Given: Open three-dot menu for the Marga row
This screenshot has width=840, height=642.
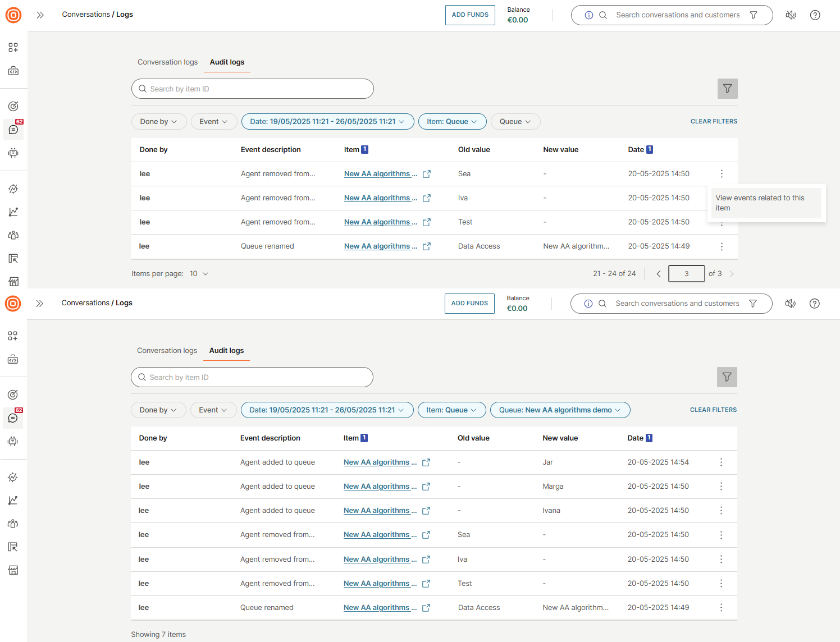Looking at the screenshot, I should coord(721,487).
